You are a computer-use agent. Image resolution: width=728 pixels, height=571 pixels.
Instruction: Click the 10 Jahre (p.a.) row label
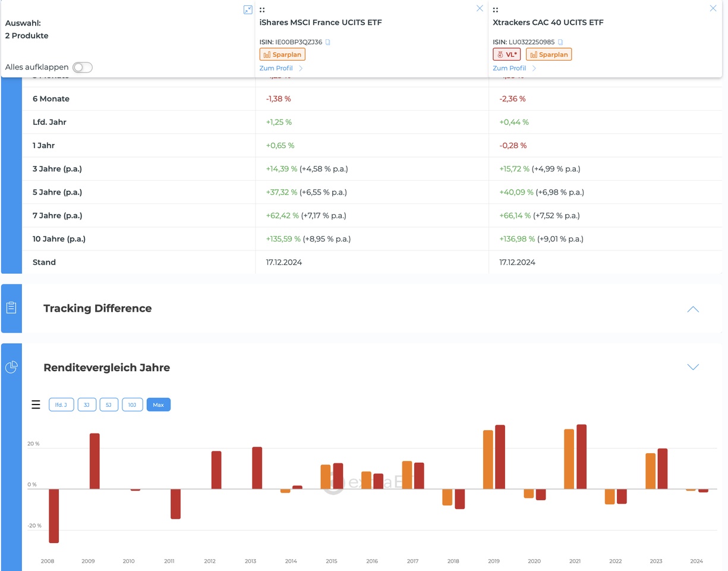[59, 239]
